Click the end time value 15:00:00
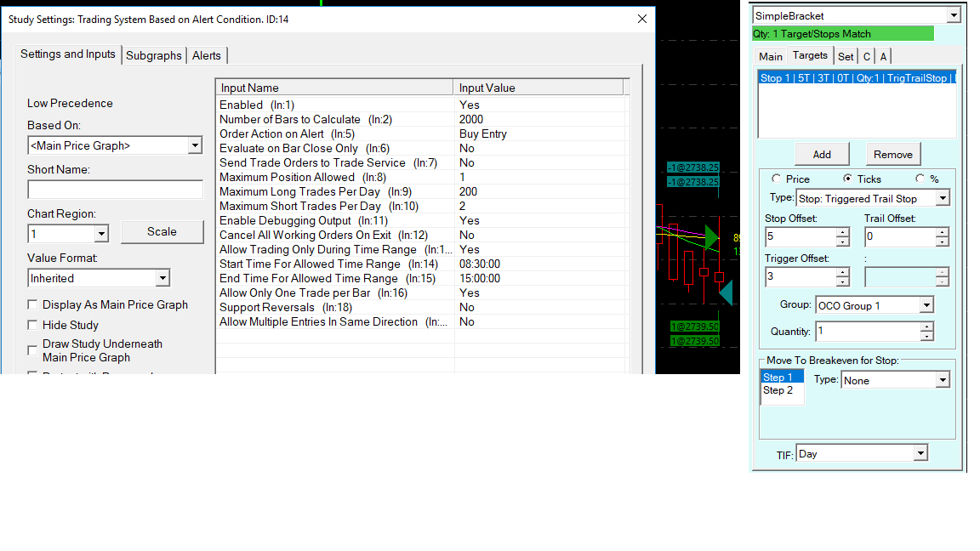Screen dimensions: 980x551 (x=480, y=279)
